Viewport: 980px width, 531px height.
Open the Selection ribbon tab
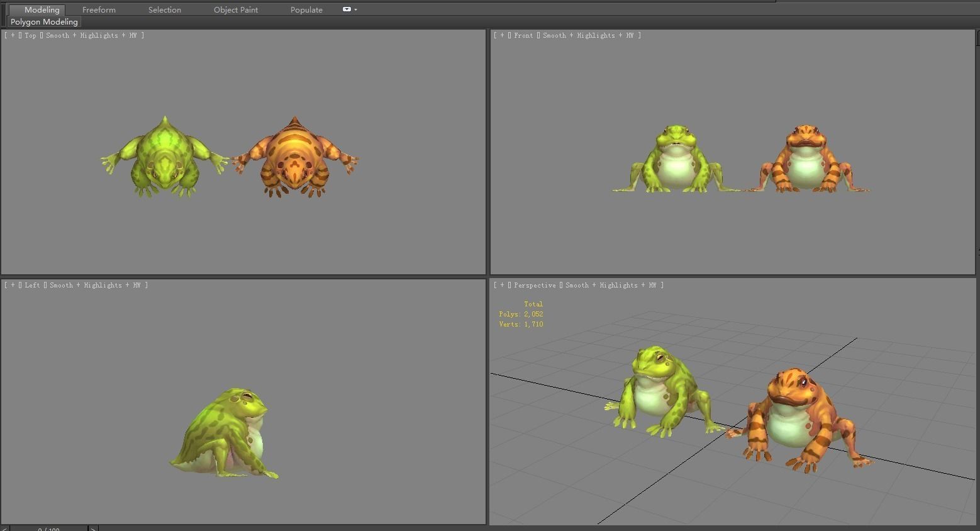165,9
